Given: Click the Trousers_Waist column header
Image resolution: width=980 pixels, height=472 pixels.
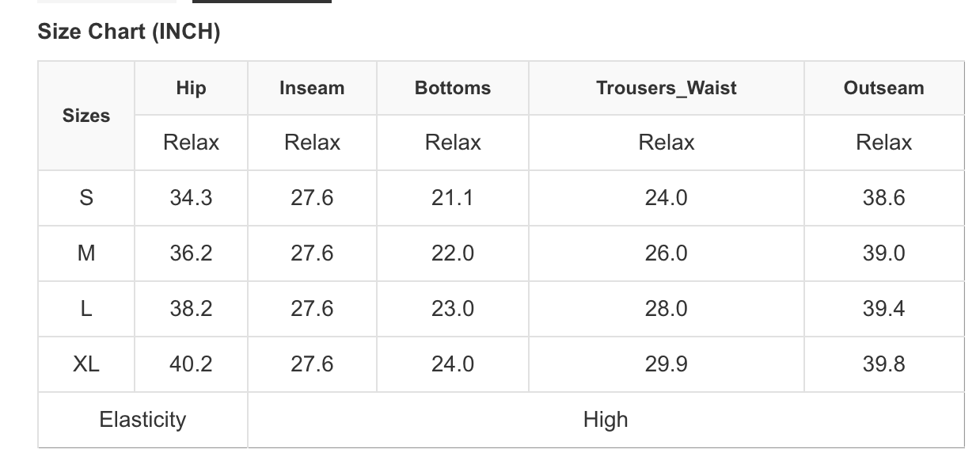Looking at the screenshot, I should click(x=667, y=88).
